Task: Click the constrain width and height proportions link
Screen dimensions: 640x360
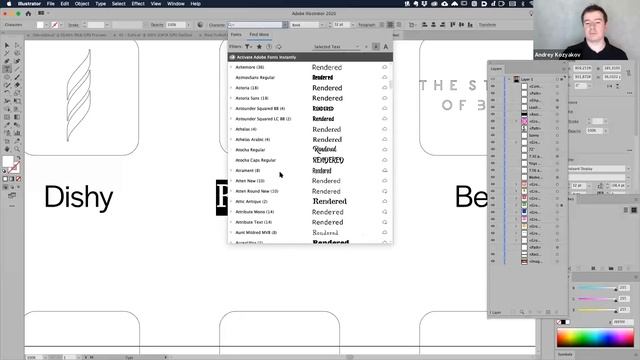Action: point(629,73)
